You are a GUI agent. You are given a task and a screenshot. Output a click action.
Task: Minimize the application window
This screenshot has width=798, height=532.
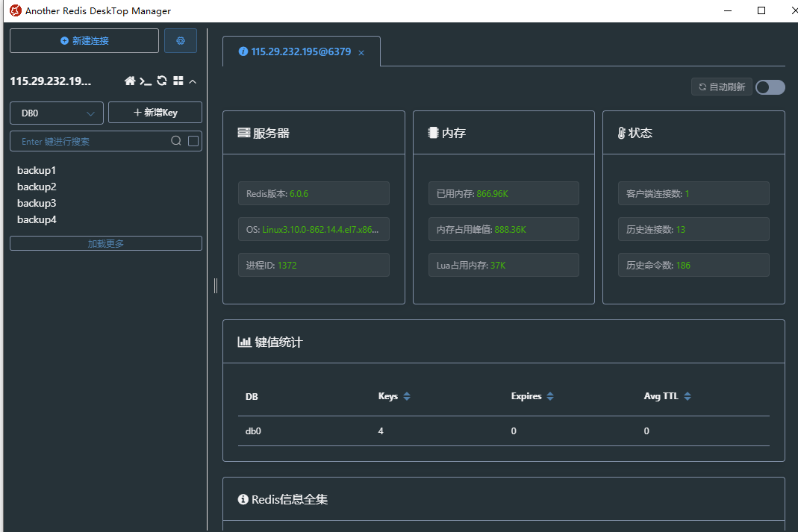coord(728,10)
